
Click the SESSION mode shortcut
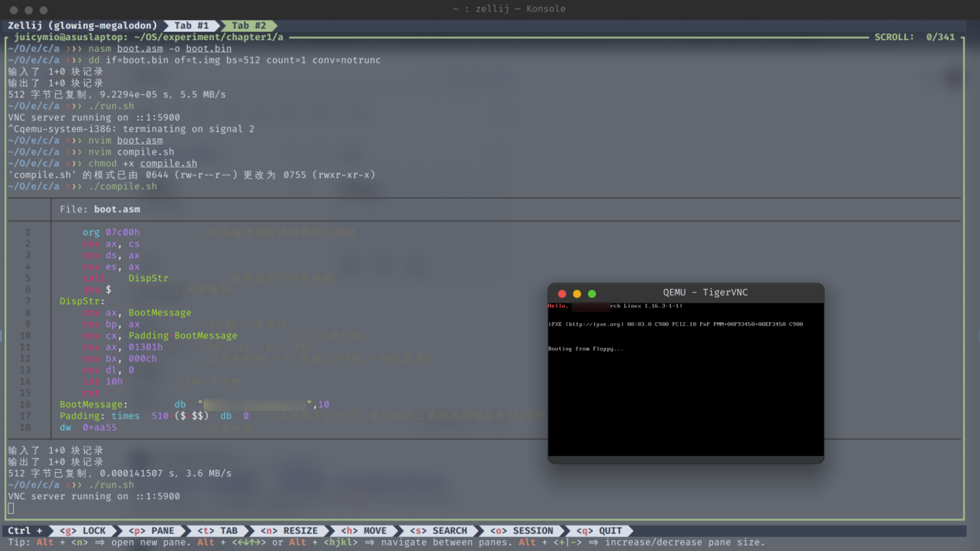click(522, 531)
